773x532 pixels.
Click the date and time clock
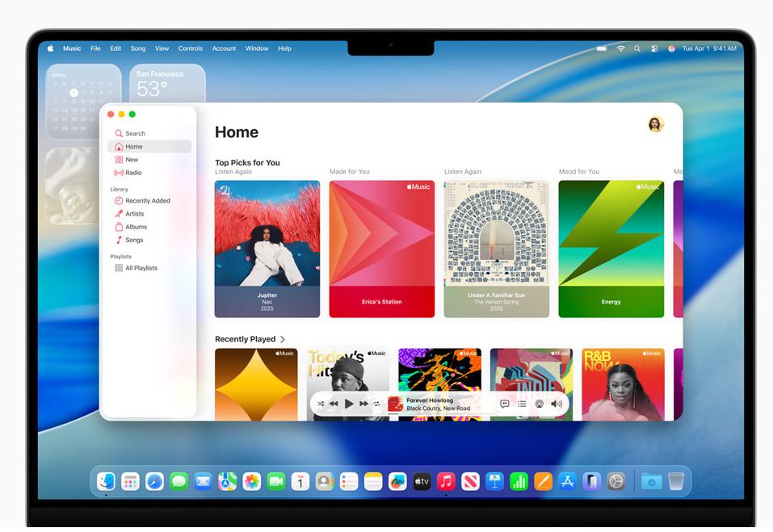click(709, 48)
